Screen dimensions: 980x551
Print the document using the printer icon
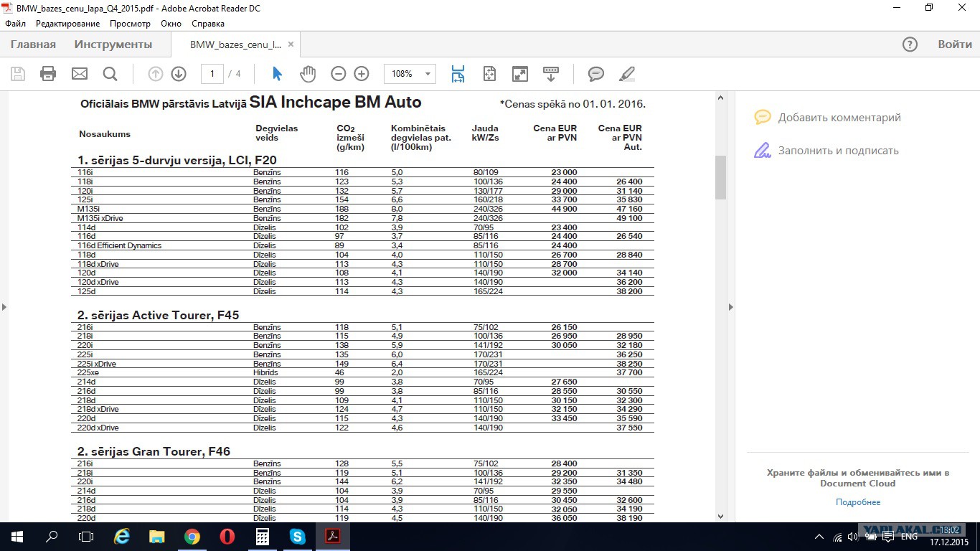pos(48,73)
